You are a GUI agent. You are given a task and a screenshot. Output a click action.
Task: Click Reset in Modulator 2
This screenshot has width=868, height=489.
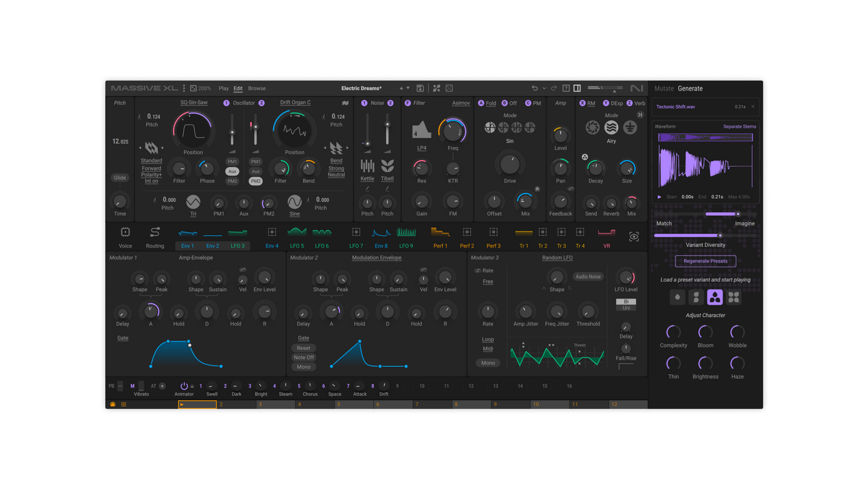303,348
